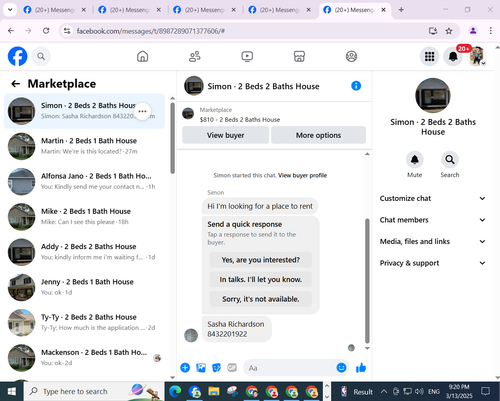Open the conversation information (i) icon

tap(356, 86)
